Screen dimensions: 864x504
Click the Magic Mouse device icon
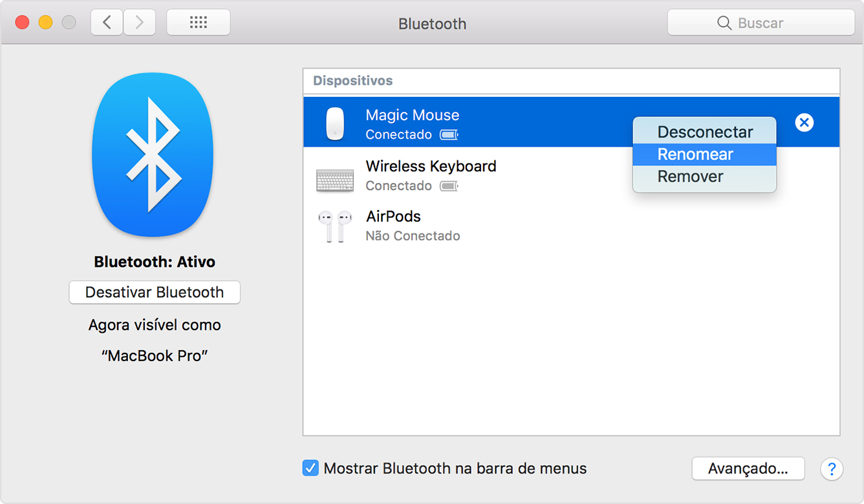[334, 123]
